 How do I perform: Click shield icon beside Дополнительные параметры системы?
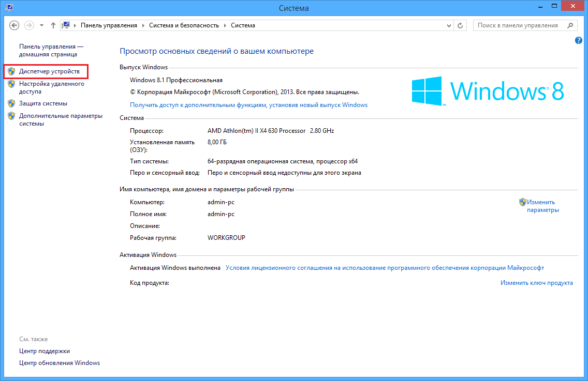[x=11, y=116]
